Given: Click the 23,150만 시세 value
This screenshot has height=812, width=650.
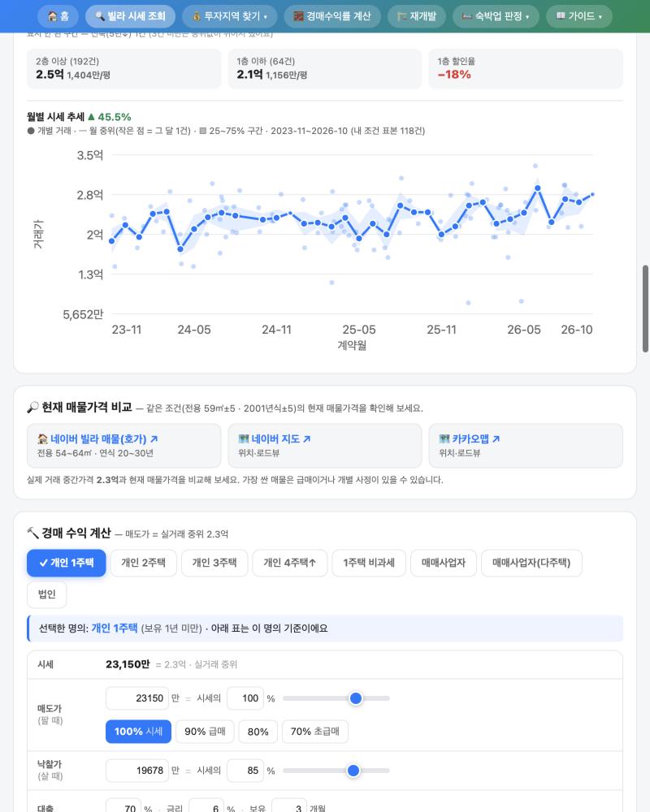Looking at the screenshot, I should click(128, 664).
